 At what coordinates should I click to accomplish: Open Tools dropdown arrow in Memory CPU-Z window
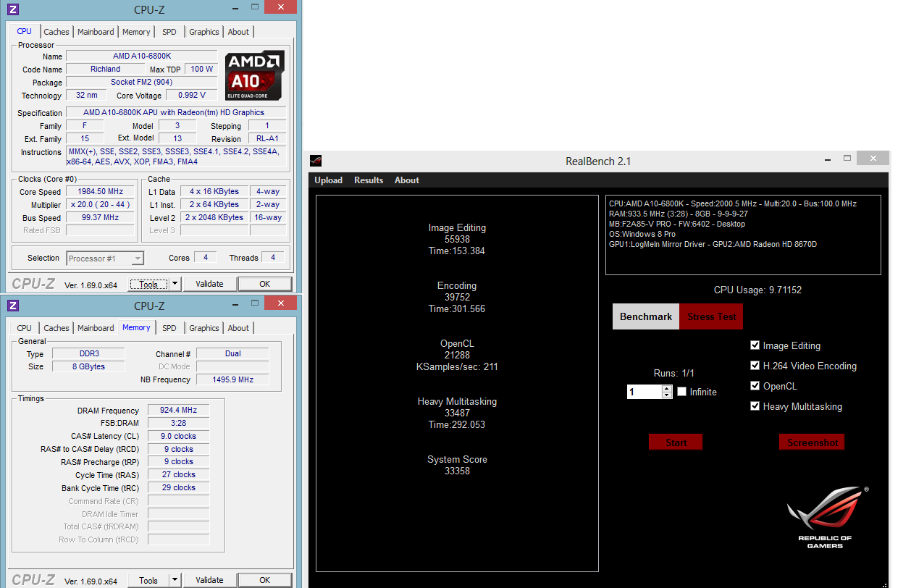[x=175, y=580]
